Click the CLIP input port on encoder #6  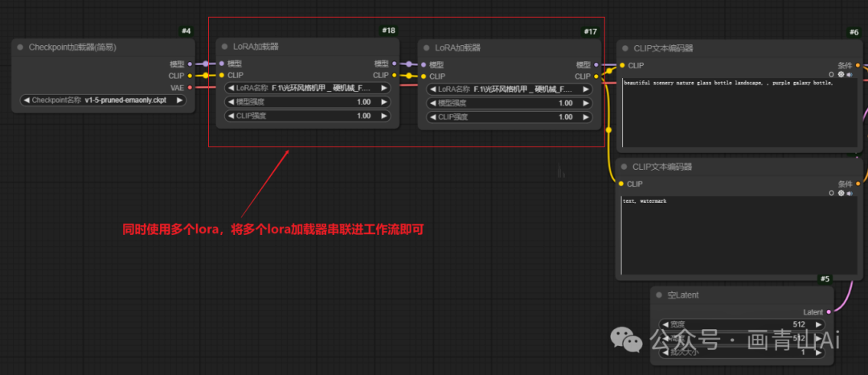(x=622, y=65)
